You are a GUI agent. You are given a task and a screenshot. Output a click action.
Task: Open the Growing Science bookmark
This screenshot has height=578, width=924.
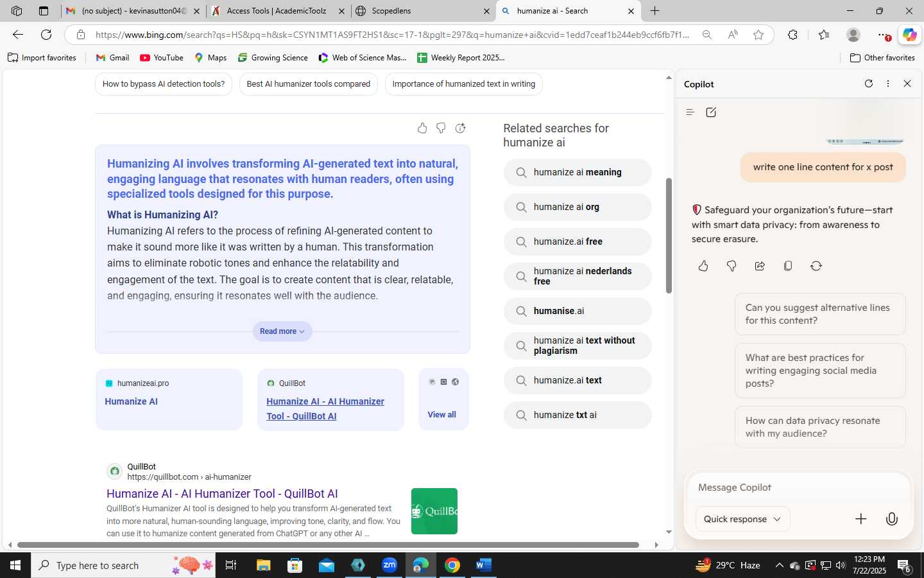[273, 58]
